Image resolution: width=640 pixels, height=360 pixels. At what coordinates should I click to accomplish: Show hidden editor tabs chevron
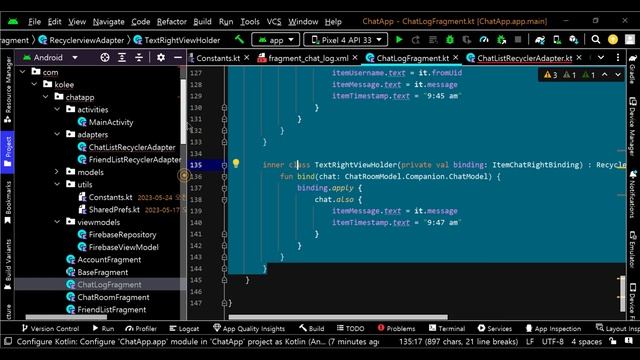pyautogui.click(x=601, y=58)
